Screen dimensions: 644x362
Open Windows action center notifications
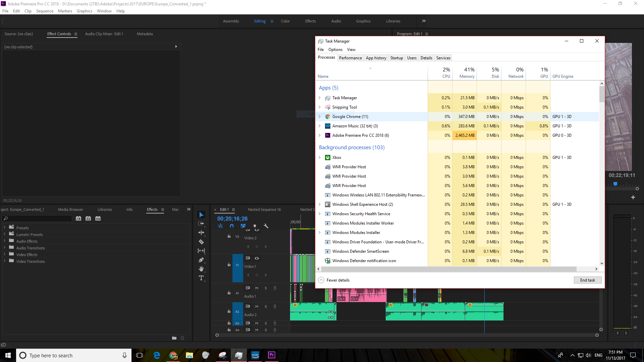click(x=633, y=355)
